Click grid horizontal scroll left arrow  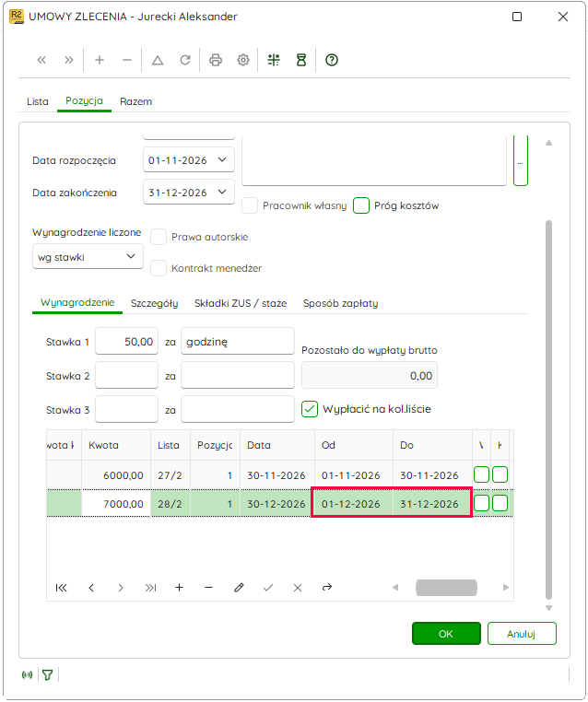(x=395, y=588)
